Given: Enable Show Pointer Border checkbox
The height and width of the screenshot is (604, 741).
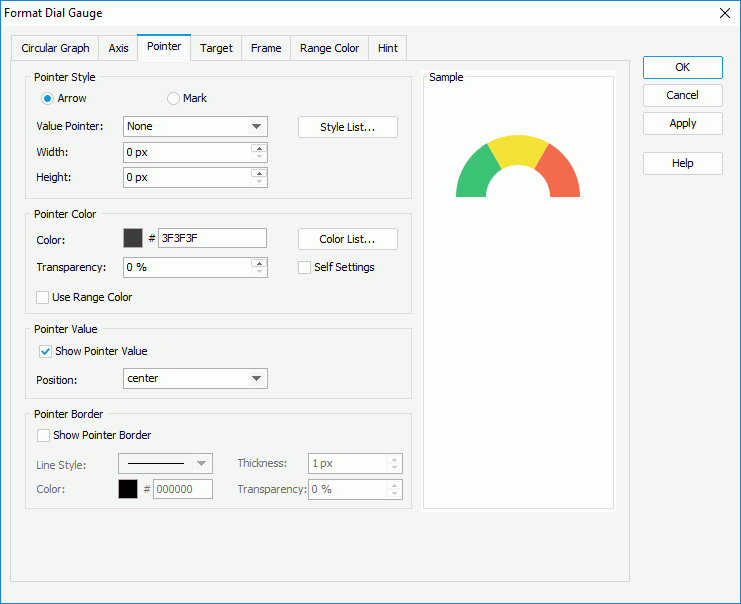Looking at the screenshot, I should (43, 435).
